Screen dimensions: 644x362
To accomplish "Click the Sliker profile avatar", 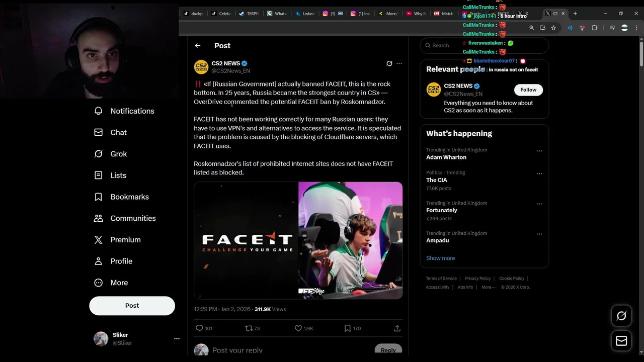I will [x=101, y=339].
